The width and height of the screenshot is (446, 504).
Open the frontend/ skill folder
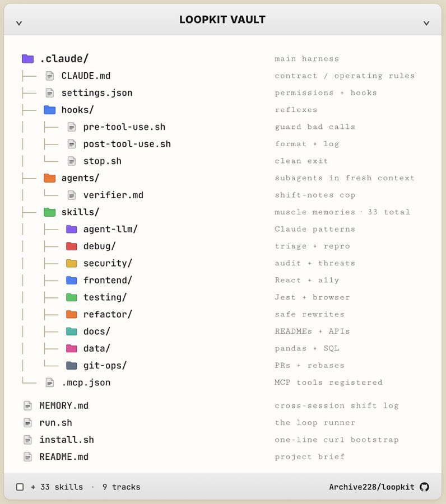point(108,281)
